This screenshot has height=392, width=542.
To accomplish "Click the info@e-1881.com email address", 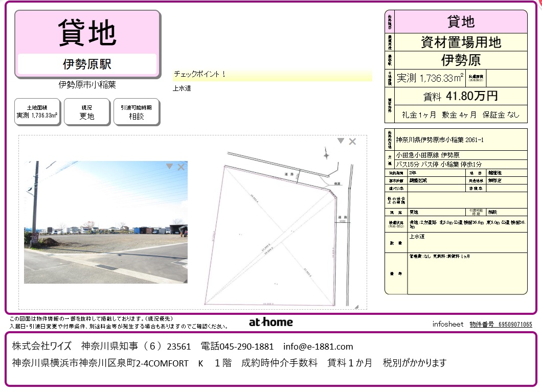I will coord(318,347).
